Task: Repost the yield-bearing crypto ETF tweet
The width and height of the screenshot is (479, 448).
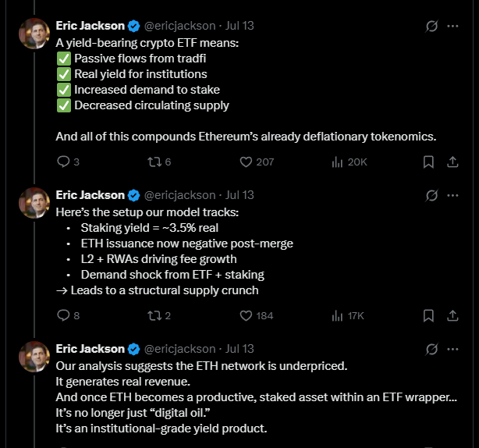Action: coord(154,162)
